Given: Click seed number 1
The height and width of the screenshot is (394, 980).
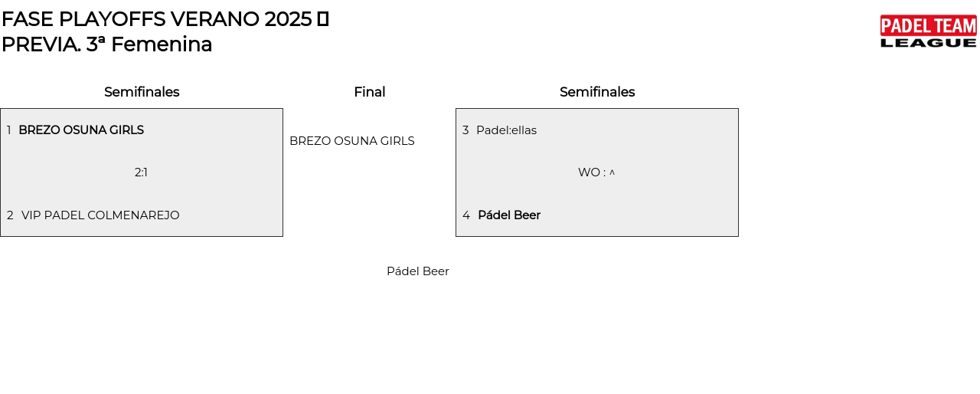Looking at the screenshot, I should (9, 130).
